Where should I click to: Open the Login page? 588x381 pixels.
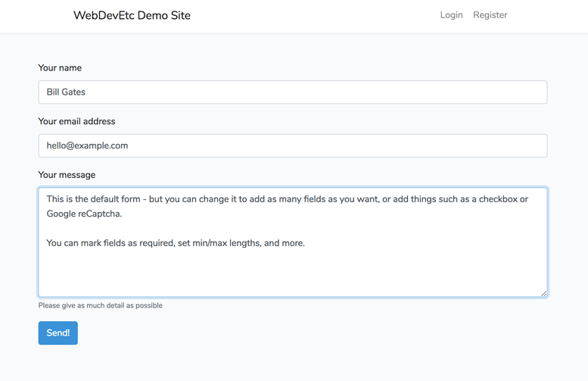[451, 15]
